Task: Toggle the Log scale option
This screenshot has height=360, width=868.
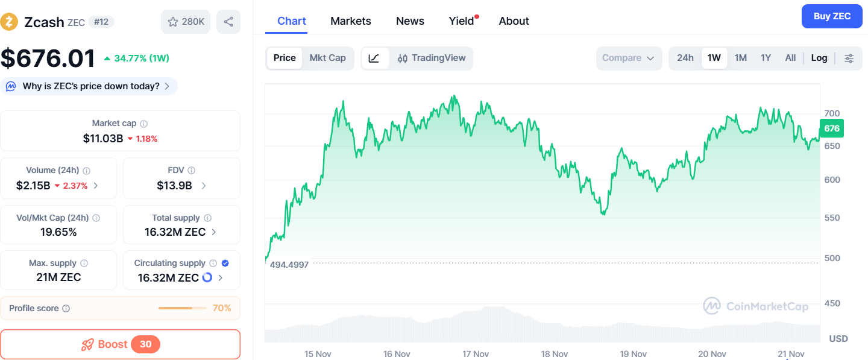Action: click(x=819, y=58)
